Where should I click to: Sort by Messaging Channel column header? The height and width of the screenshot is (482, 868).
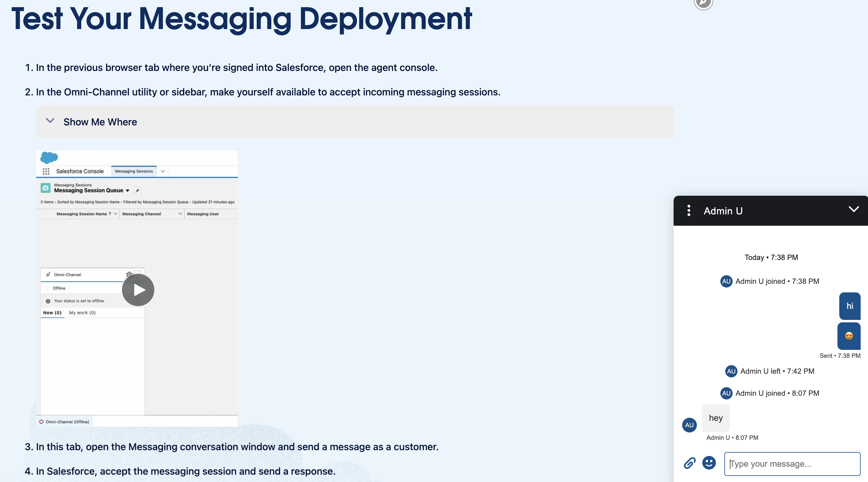coord(142,214)
